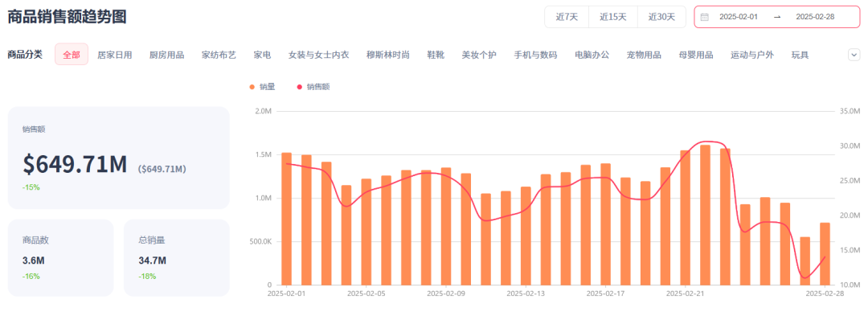Click the 35.00M right axis label
Image resolution: width=868 pixels, height=312 pixels.
pos(850,112)
